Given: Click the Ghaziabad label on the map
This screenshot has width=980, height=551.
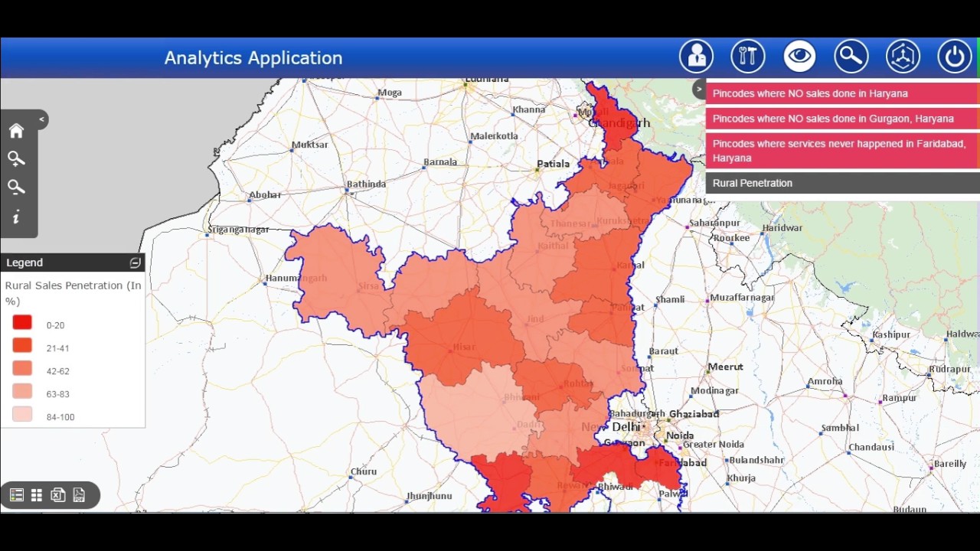Looking at the screenshot, I should click(x=694, y=415).
